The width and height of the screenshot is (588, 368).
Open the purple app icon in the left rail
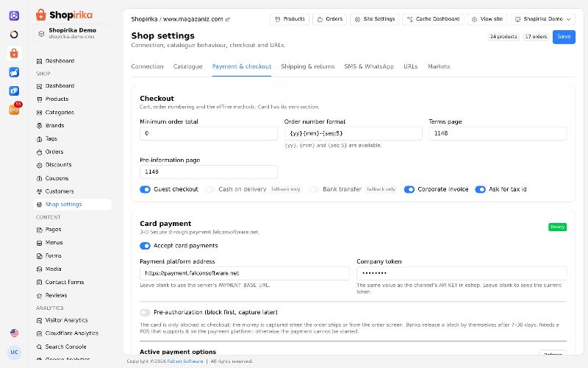pyautogui.click(x=14, y=15)
